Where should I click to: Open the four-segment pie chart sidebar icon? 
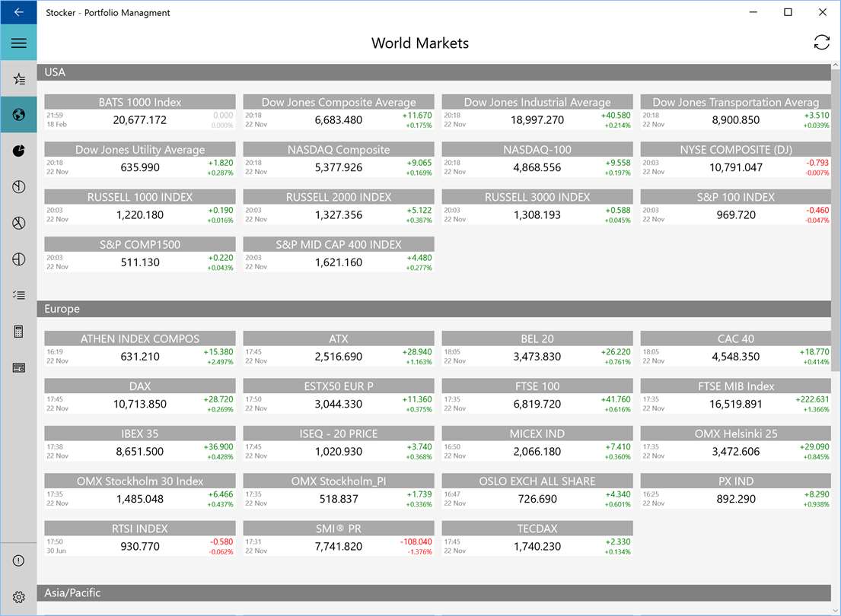click(x=18, y=259)
